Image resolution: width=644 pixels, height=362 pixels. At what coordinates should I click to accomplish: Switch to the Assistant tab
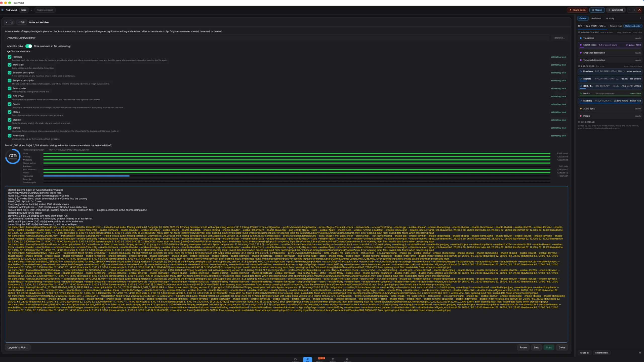click(596, 18)
